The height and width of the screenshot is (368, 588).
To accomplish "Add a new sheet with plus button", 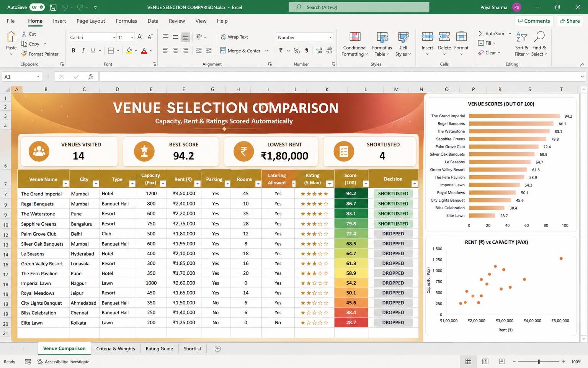I will (x=218, y=348).
